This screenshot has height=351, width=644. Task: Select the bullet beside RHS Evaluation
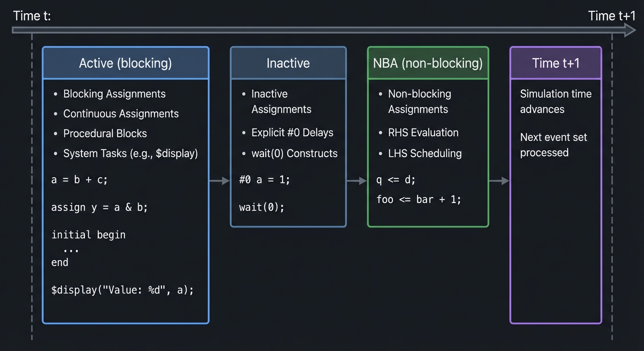[380, 133]
